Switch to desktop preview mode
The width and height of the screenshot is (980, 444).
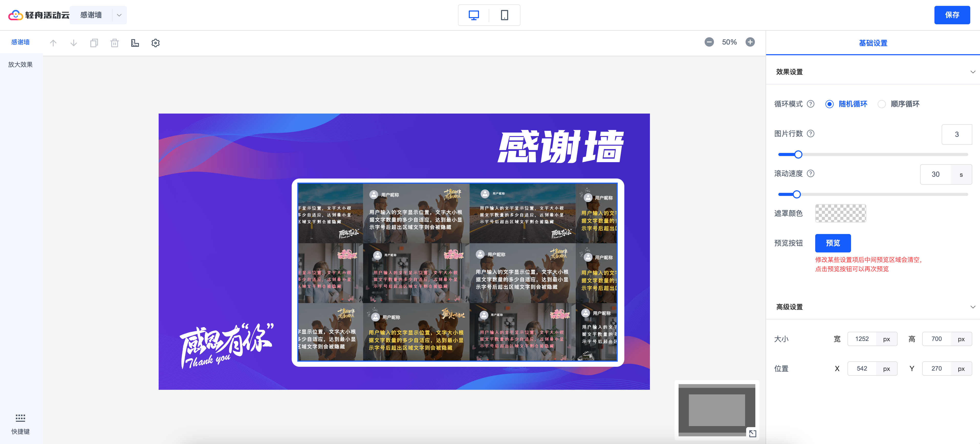[474, 15]
